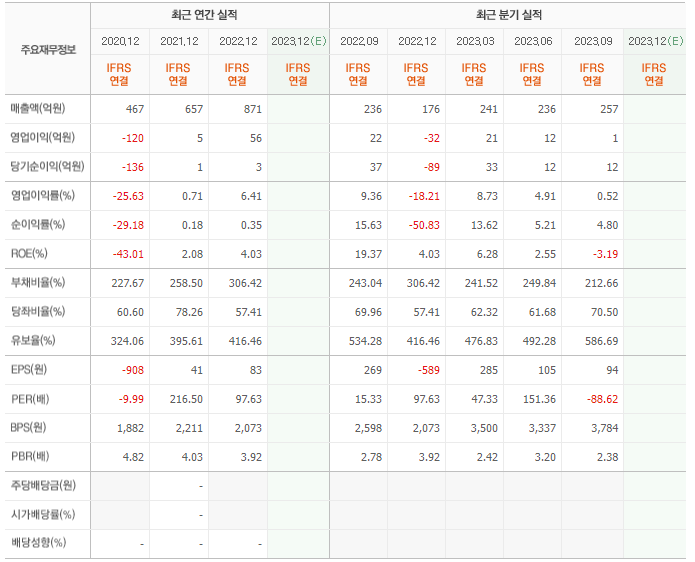Click 유보율 value 324.06

[x=128, y=341]
